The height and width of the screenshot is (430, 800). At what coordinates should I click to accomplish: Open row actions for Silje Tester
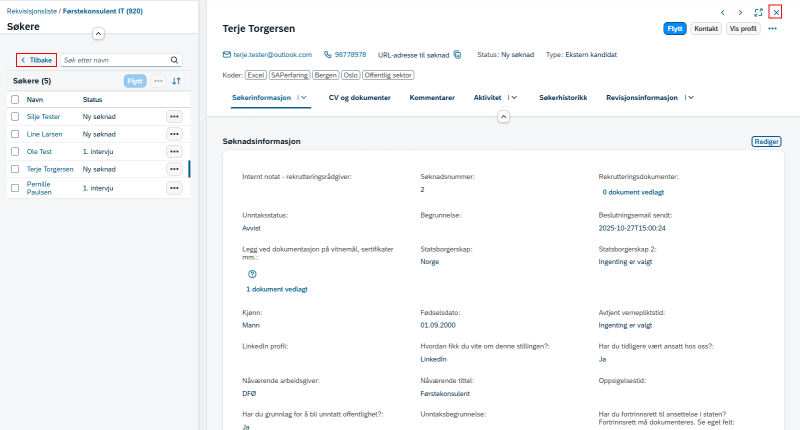point(174,117)
